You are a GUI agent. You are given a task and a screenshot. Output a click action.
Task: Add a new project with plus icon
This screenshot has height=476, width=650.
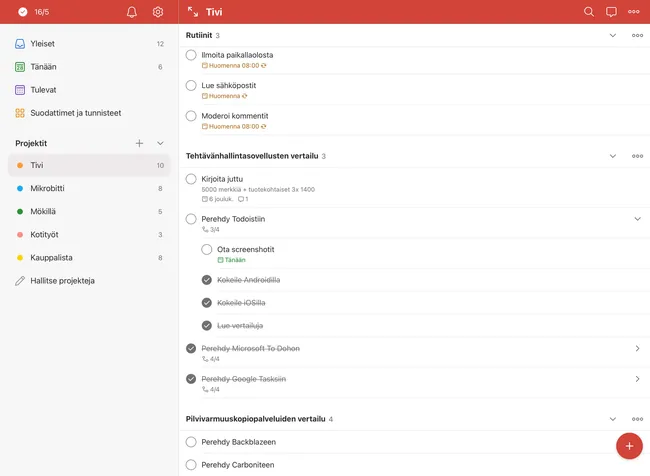pos(139,143)
